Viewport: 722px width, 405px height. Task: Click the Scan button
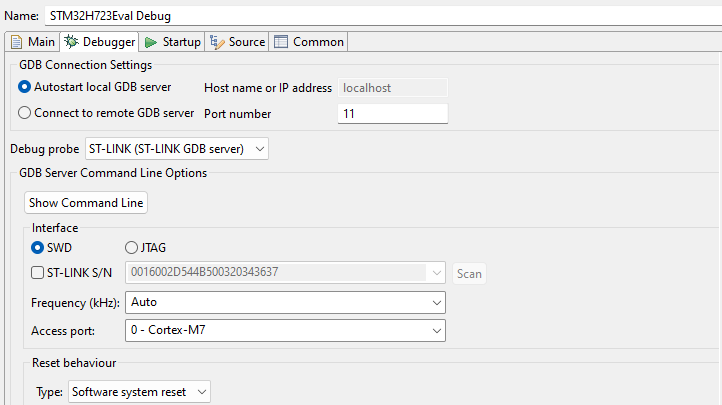click(469, 273)
